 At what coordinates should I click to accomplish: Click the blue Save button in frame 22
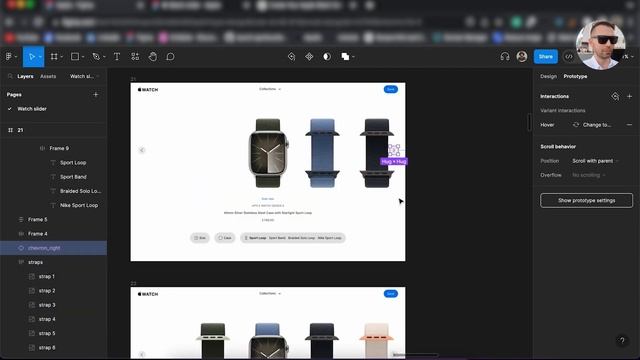tap(391, 293)
